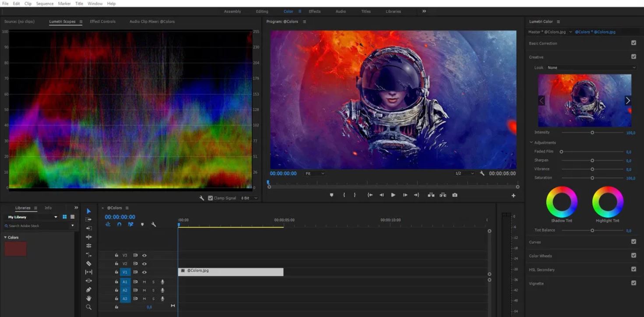This screenshot has width=644, height=317.
Task: Open the Look dropdown set to None
Action: pyautogui.click(x=591, y=67)
